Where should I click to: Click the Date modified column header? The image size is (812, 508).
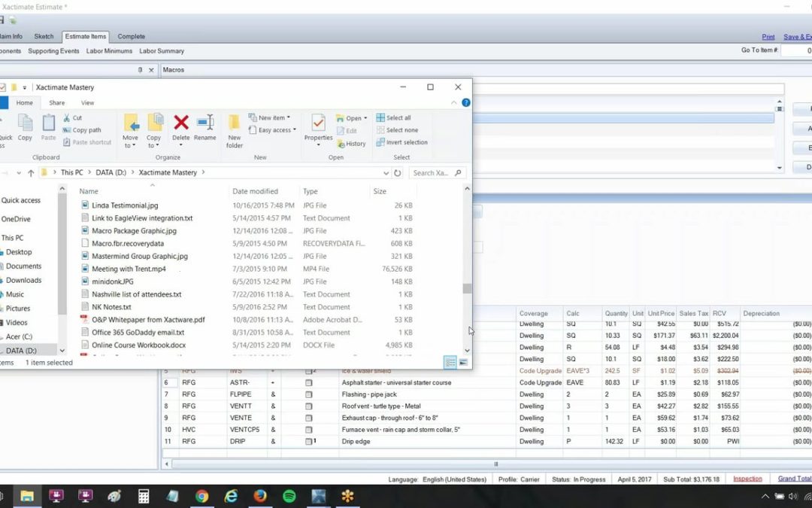256,191
